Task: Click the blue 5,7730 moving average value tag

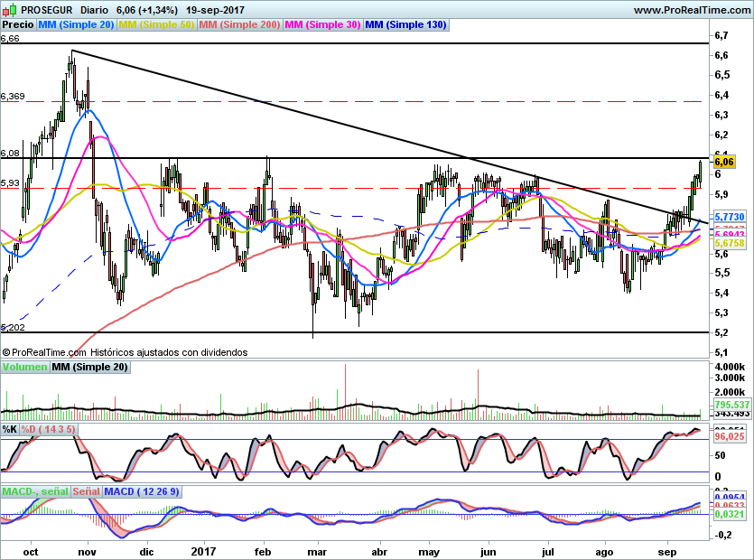Action: click(729, 218)
